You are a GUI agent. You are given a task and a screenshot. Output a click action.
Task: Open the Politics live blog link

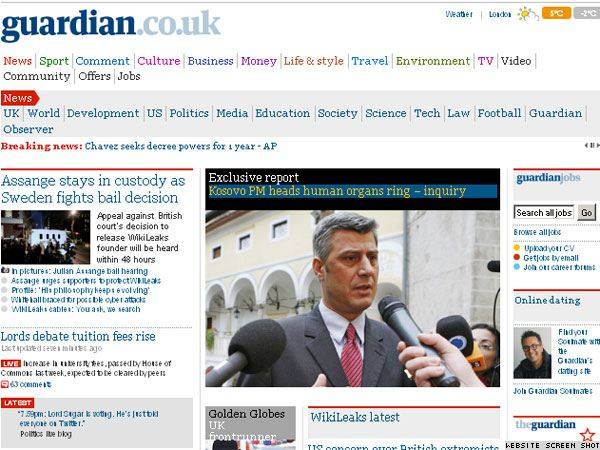pyautogui.click(x=46, y=434)
